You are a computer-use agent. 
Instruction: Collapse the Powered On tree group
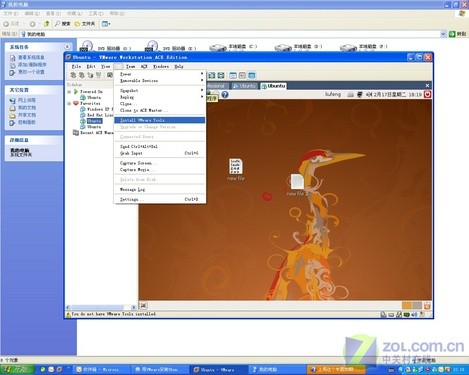(69, 91)
